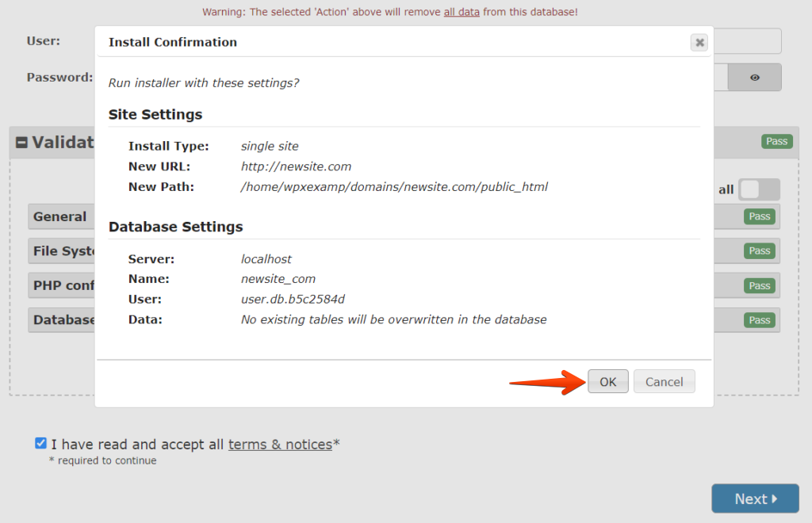Click the Pass badge in PHP config row
The height and width of the screenshot is (523, 812).
coord(759,285)
